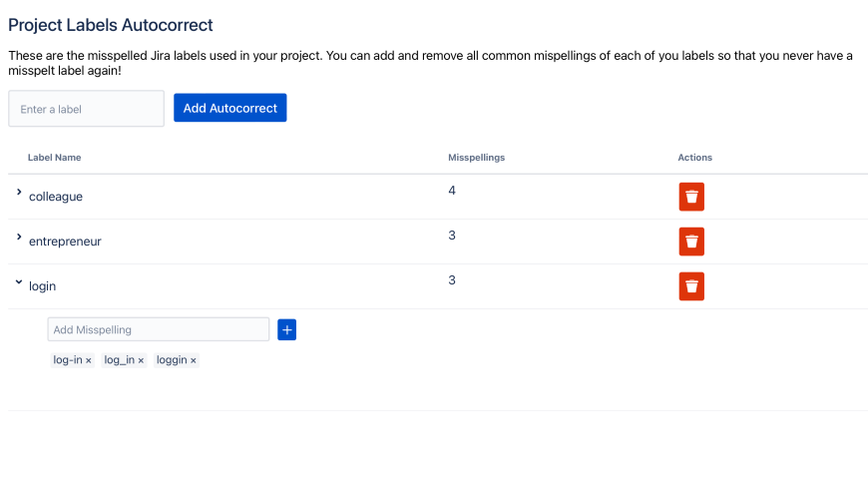Sort by Label Name column header
The image size is (868, 493).
[55, 158]
